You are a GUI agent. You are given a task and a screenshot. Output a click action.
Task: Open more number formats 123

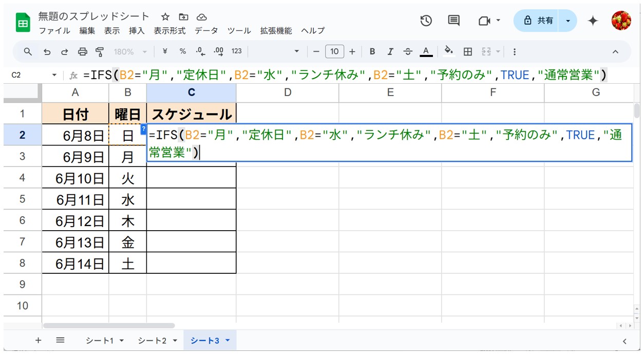tap(236, 51)
